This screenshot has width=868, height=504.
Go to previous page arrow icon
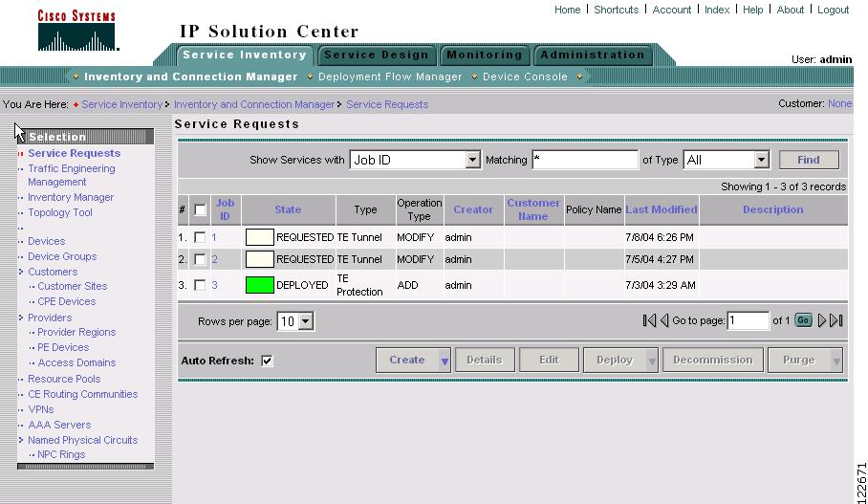click(x=664, y=320)
